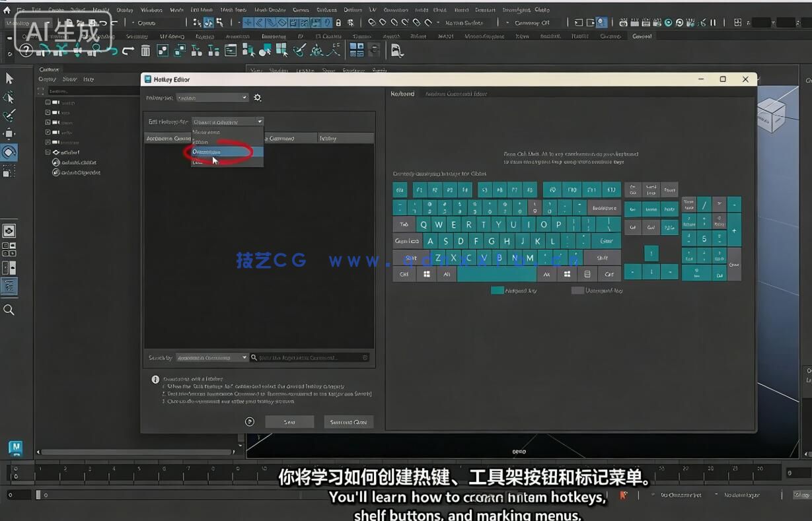Screen dimensions: 812x521
Task: Click the magnifier zoom icon in the left sidebar
Action: pyautogui.click(x=9, y=310)
